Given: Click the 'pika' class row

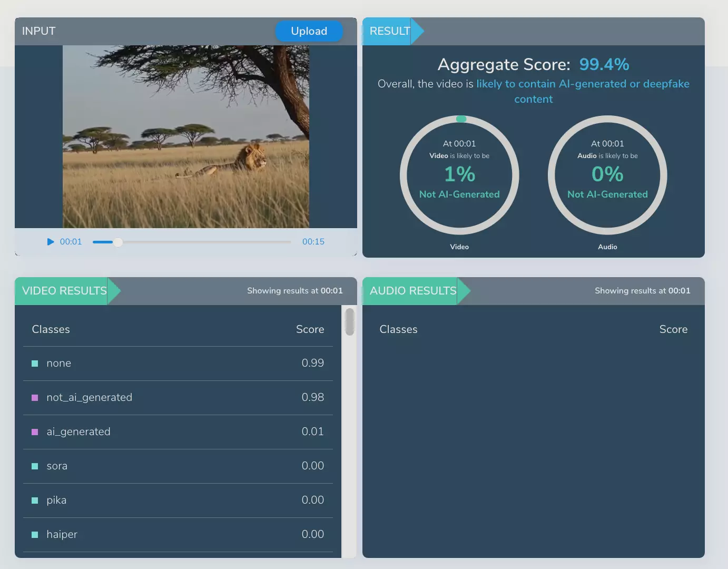Looking at the screenshot, I should (x=178, y=501).
